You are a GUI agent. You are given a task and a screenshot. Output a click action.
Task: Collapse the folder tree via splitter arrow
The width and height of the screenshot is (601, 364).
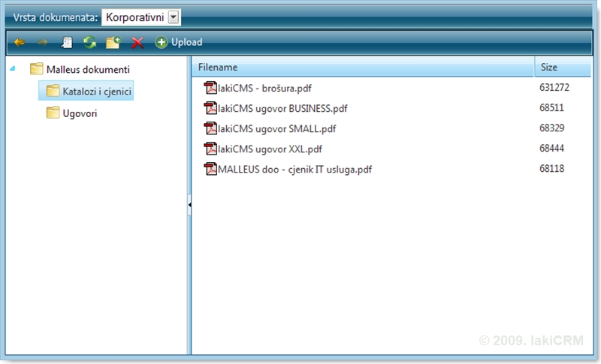point(189,205)
